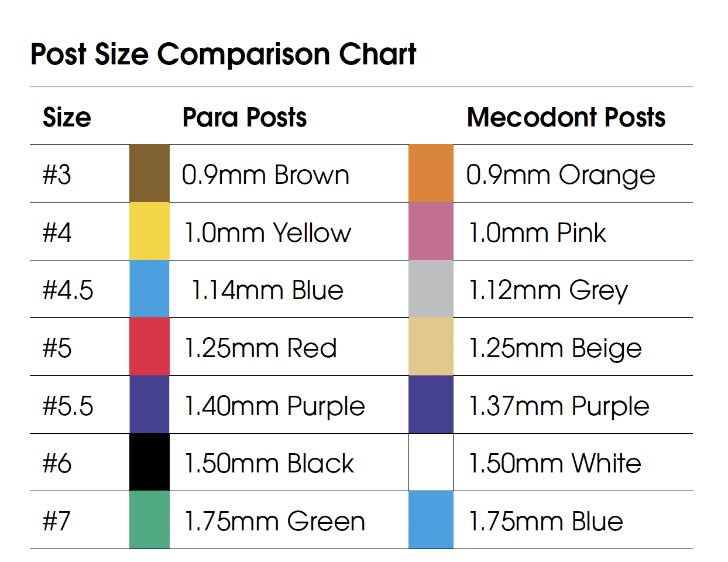Viewport: 728px width, 562px height.
Task: Select the 1.75mm Blue Mecodont text
Action: tap(546, 521)
